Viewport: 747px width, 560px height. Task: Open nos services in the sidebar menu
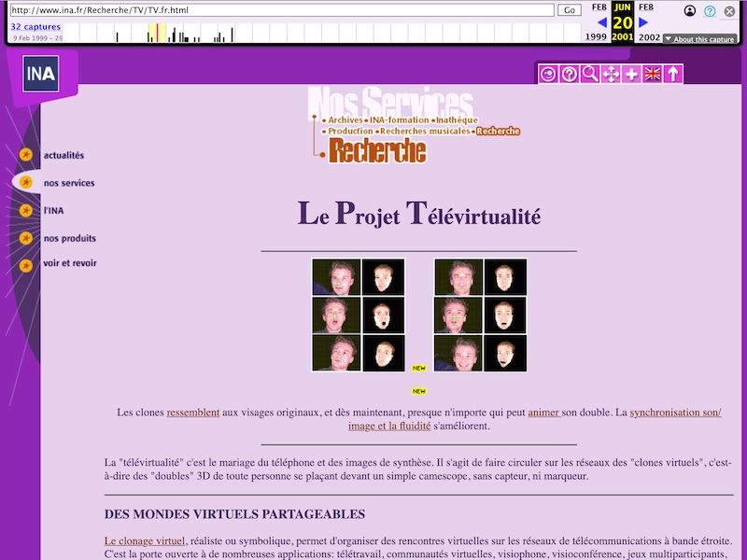tap(69, 183)
